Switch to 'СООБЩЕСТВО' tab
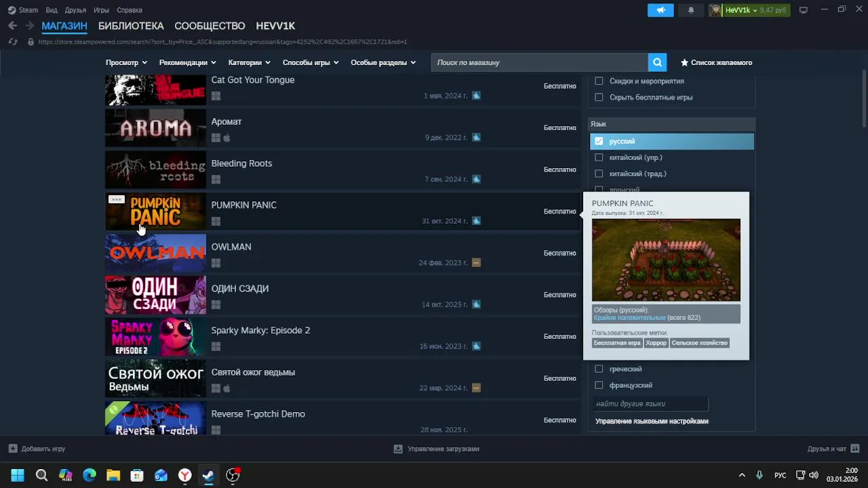Image resolution: width=868 pixels, height=488 pixels. tap(210, 26)
